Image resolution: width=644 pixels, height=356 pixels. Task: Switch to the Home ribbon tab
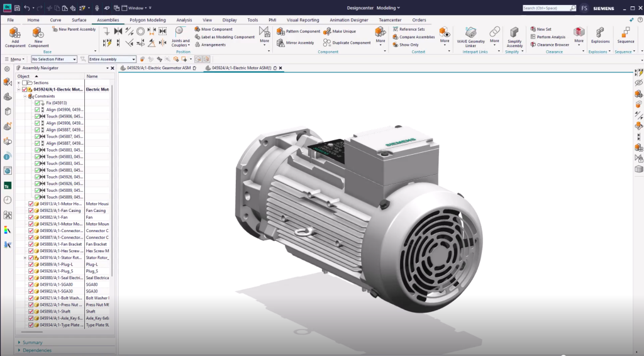(x=33, y=19)
